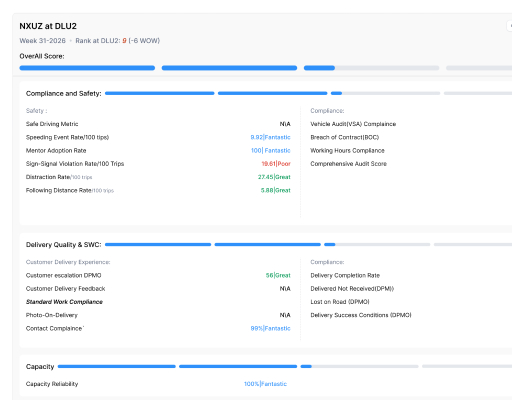Click the 5.88|Great value

pos(276,190)
